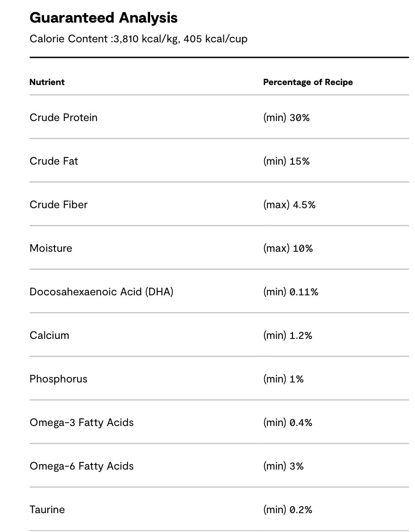Viewport: 415px width, 532px height.
Task: Select the Omega-3 Fatty Acids label
Action: (x=82, y=422)
